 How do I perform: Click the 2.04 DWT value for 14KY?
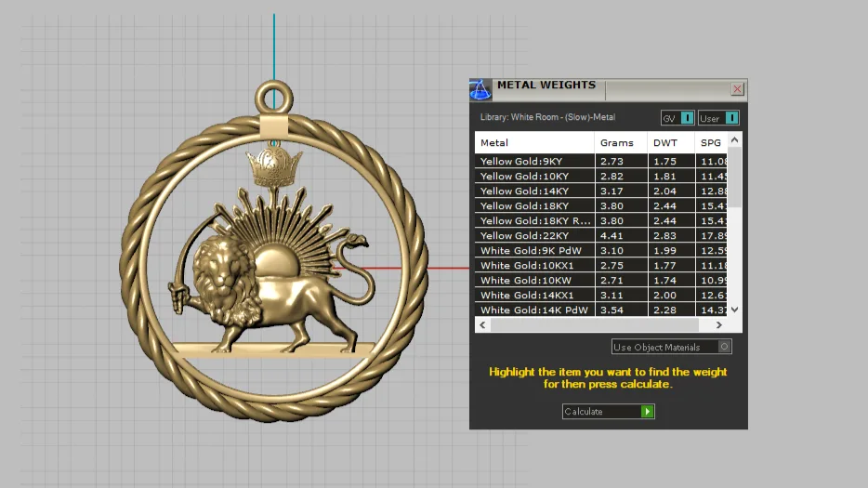coord(664,191)
